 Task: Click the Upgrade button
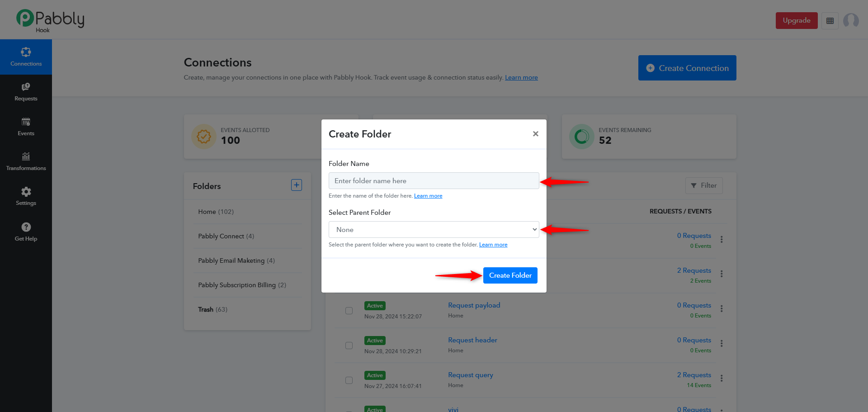click(797, 20)
